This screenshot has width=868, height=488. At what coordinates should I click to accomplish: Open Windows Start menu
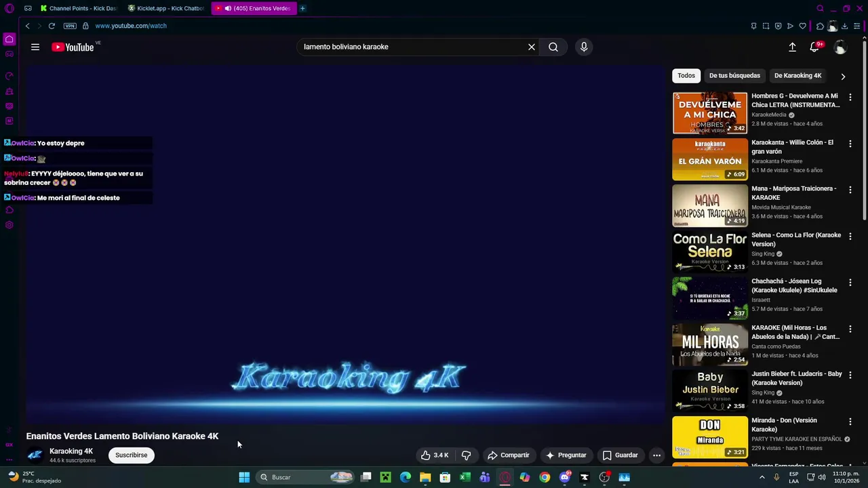pos(244,477)
